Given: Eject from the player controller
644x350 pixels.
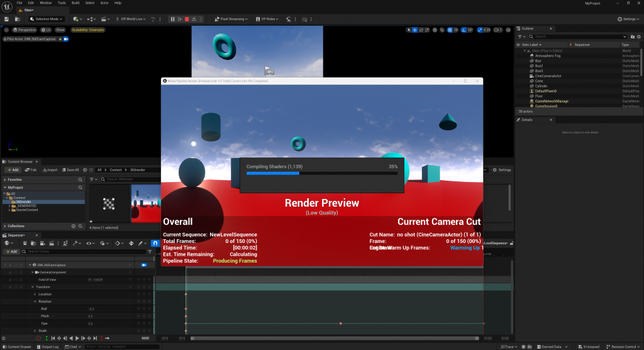Looking at the screenshot, I should (x=194, y=19).
